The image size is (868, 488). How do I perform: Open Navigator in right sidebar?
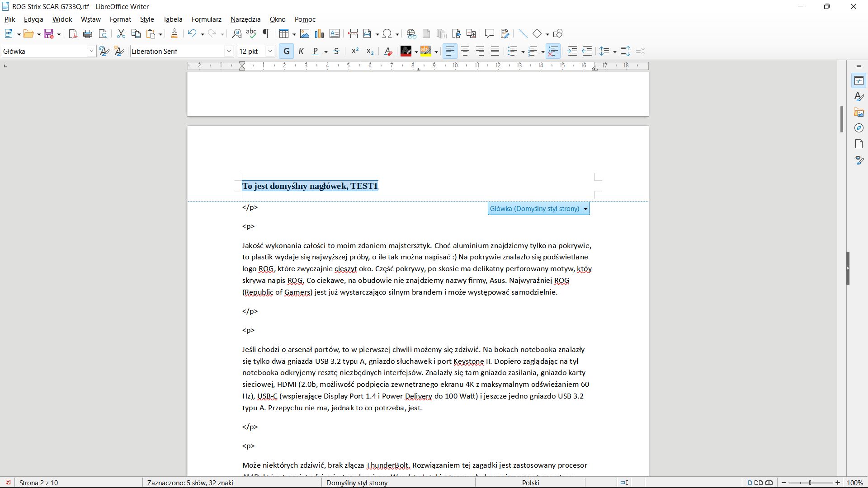pyautogui.click(x=859, y=128)
